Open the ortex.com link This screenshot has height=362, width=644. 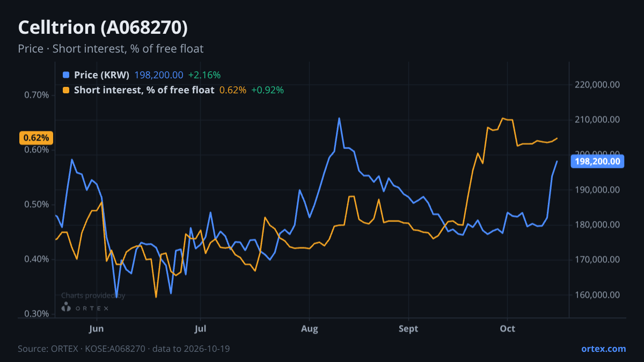click(x=603, y=349)
